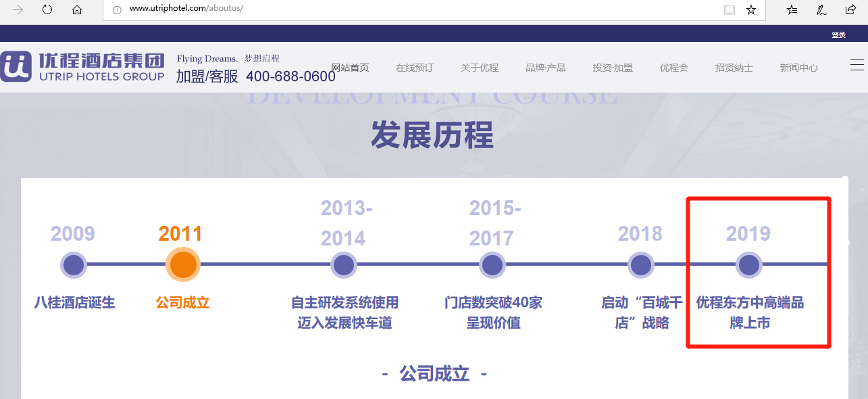Click the browser forward arrow

18,9
